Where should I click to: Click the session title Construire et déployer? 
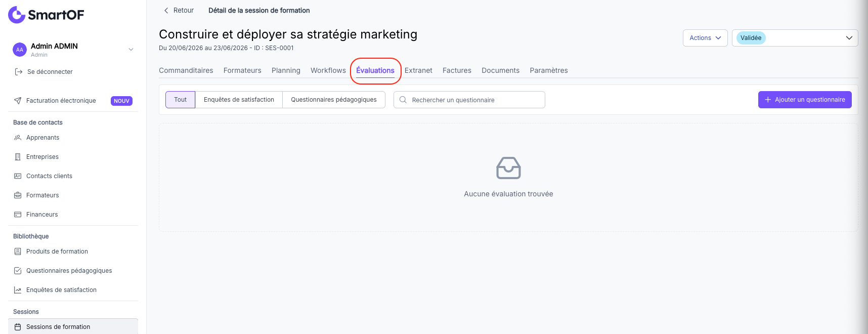(x=288, y=34)
